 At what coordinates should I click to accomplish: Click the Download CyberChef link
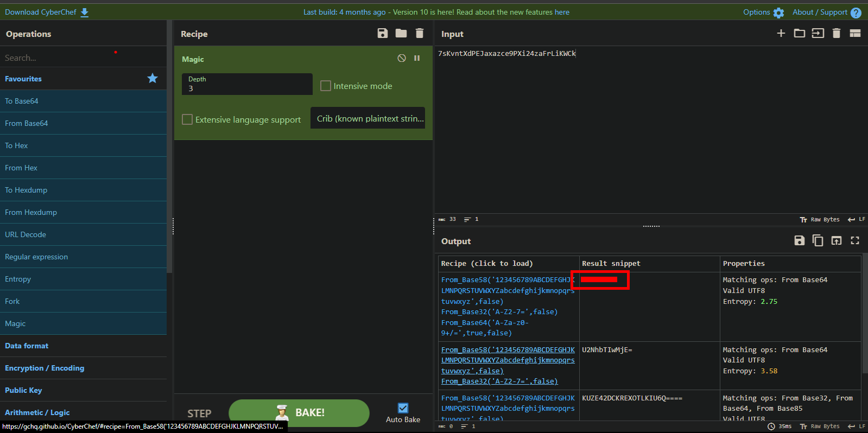(47, 12)
